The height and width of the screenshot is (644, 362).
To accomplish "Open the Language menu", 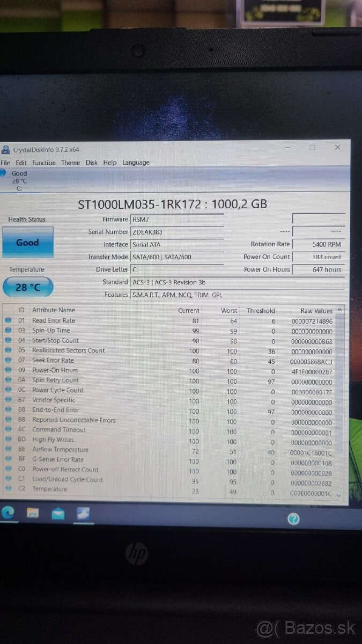I will [136, 163].
